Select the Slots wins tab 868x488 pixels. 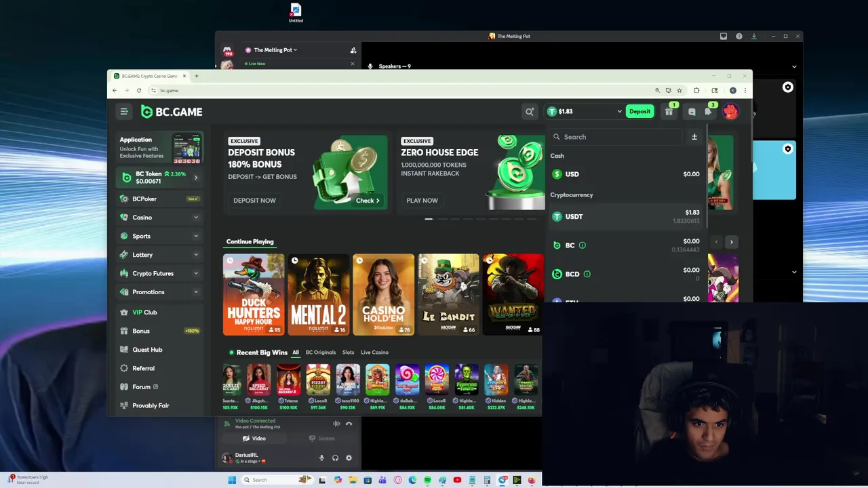(x=348, y=352)
